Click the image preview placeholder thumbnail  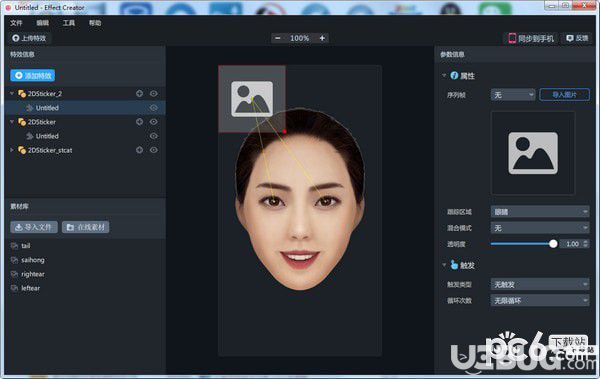pos(533,153)
